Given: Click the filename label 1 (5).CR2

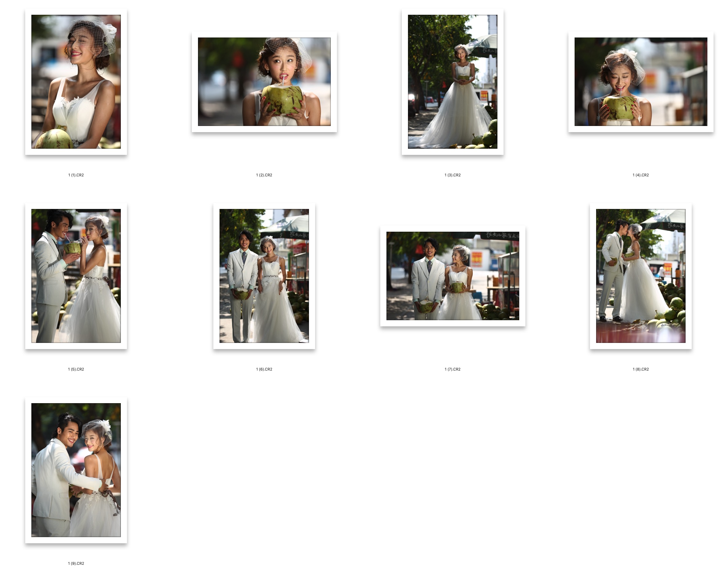Looking at the screenshot, I should click(76, 369).
